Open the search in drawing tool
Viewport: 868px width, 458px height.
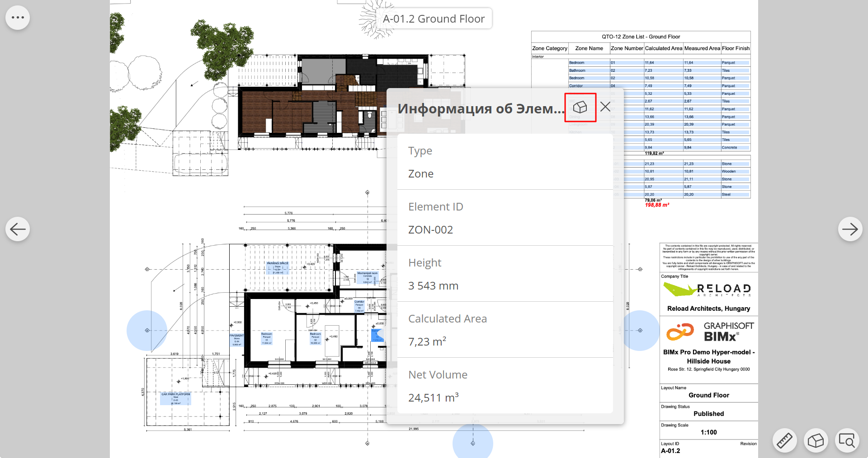click(x=847, y=440)
